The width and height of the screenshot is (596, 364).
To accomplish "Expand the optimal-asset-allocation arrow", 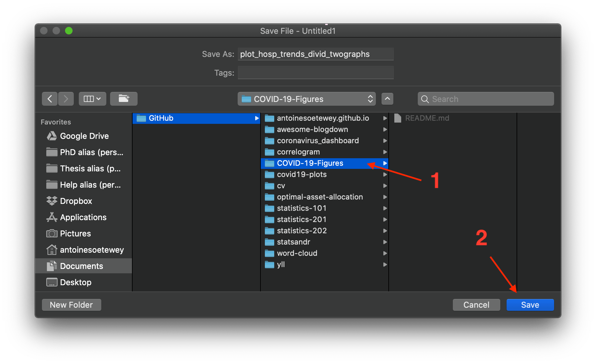I will (385, 197).
